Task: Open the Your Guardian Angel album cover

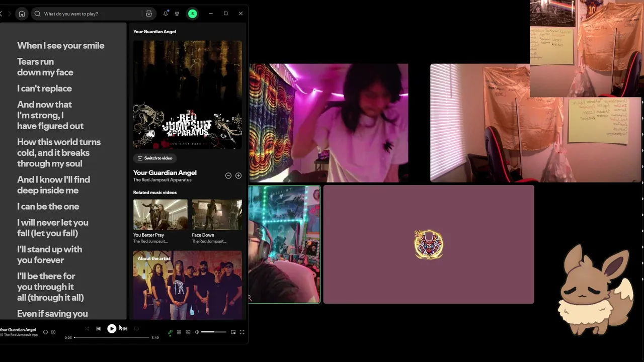Action: click(x=187, y=95)
